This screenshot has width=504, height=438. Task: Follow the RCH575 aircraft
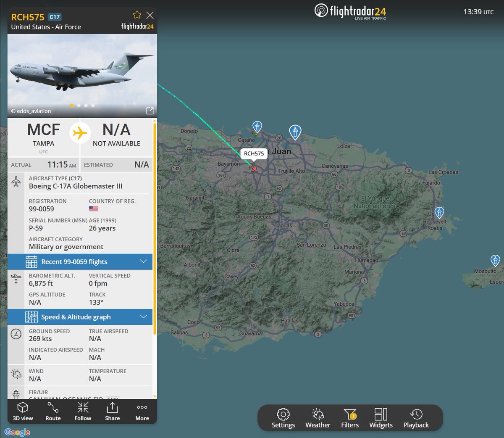pyautogui.click(x=83, y=412)
